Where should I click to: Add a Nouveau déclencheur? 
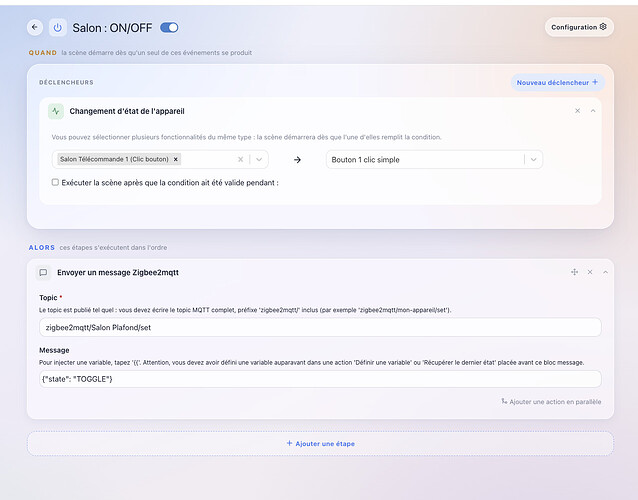(x=557, y=83)
